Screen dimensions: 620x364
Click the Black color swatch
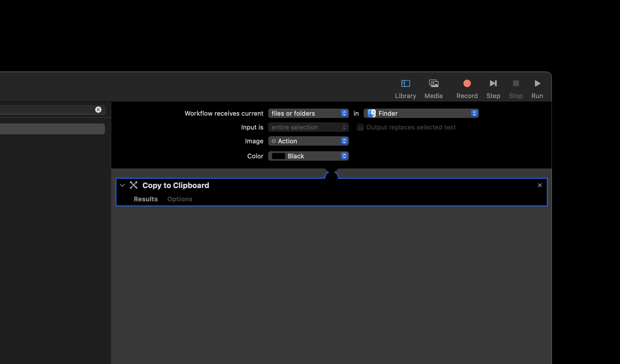click(278, 156)
